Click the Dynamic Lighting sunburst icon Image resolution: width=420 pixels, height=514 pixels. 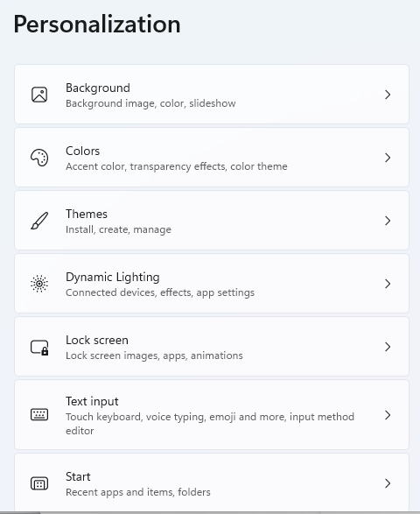point(39,284)
